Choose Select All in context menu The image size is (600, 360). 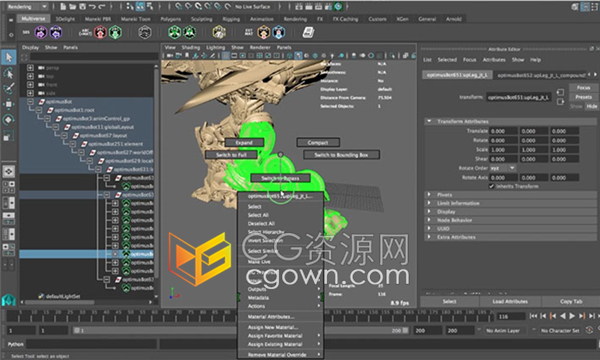click(x=258, y=215)
